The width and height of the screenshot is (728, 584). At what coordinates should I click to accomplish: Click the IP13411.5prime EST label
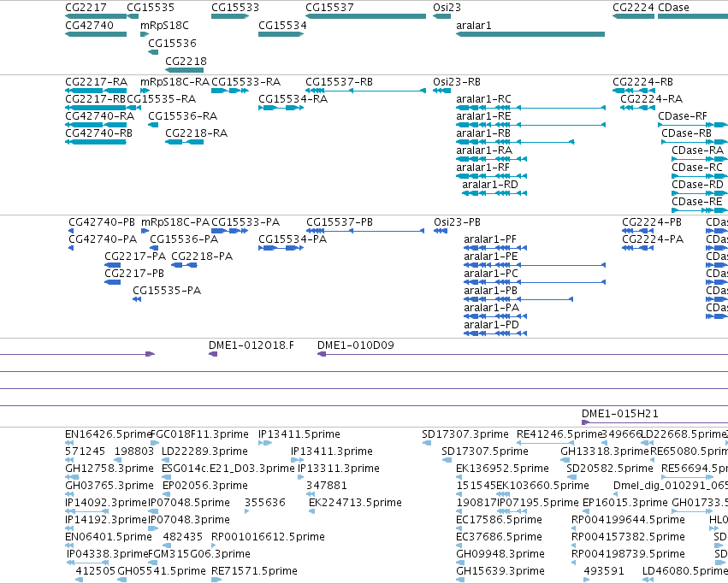point(299,434)
